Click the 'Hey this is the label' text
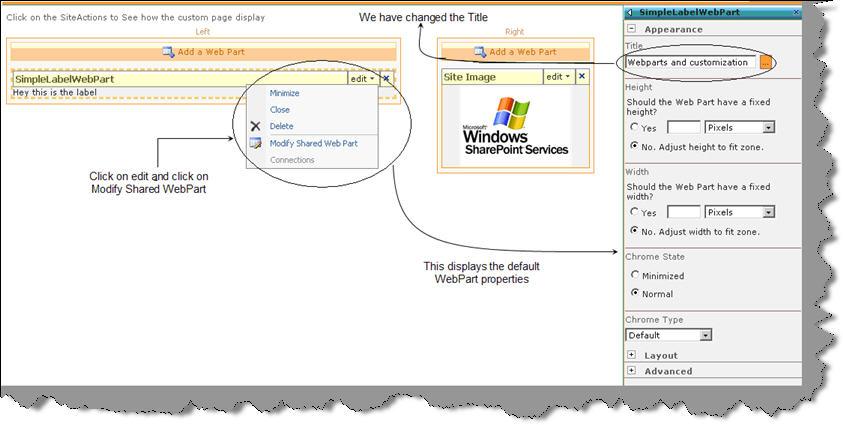Screen dimensions: 843x425 pyautogui.click(x=55, y=92)
